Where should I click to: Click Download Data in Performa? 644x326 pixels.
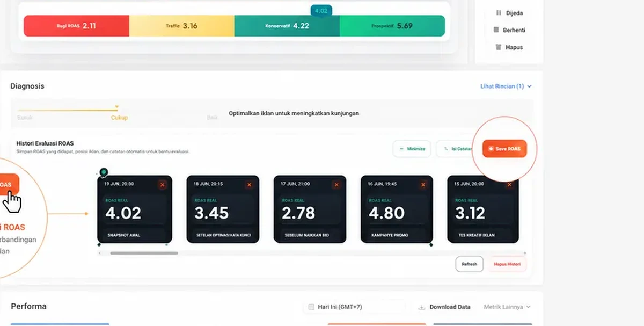tap(444, 307)
